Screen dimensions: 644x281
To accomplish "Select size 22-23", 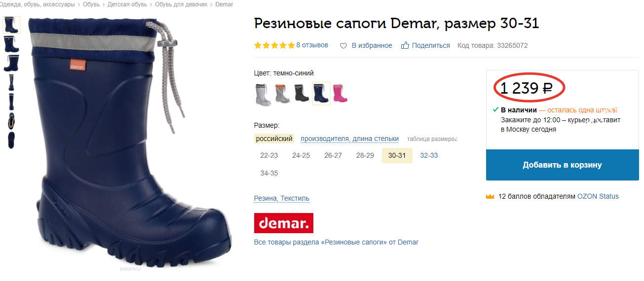I will (269, 155).
